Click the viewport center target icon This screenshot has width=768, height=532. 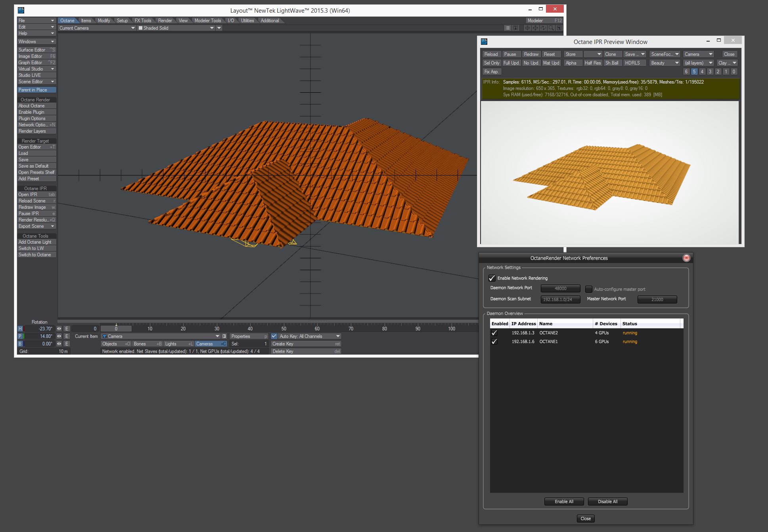click(527, 28)
